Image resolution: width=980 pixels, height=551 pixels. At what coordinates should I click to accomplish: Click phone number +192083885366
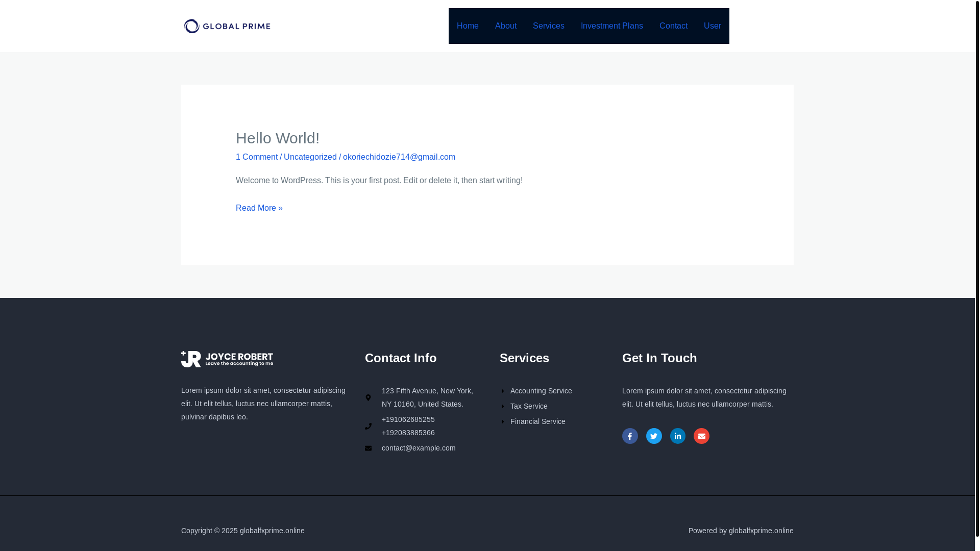408,433
